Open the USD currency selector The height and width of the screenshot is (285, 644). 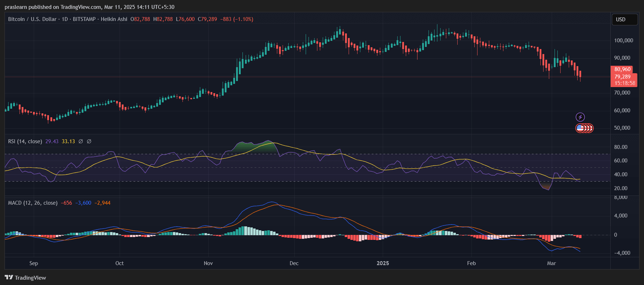tap(624, 20)
